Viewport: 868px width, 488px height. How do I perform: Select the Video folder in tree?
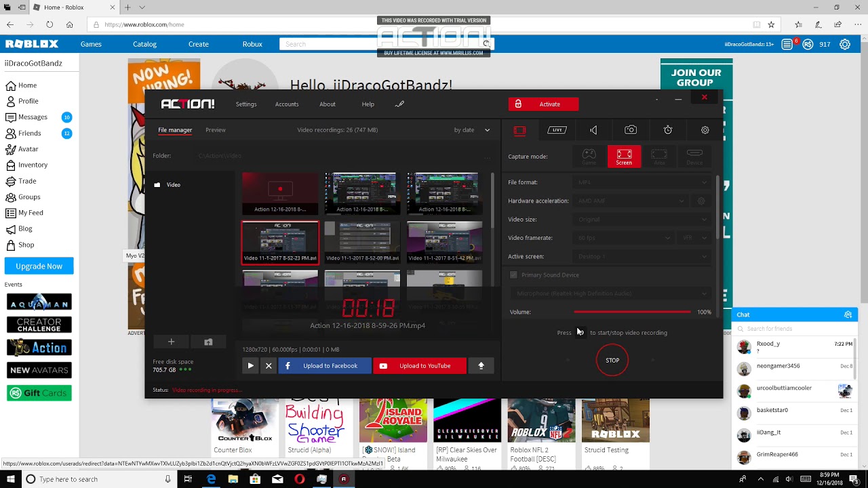[x=167, y=185]
